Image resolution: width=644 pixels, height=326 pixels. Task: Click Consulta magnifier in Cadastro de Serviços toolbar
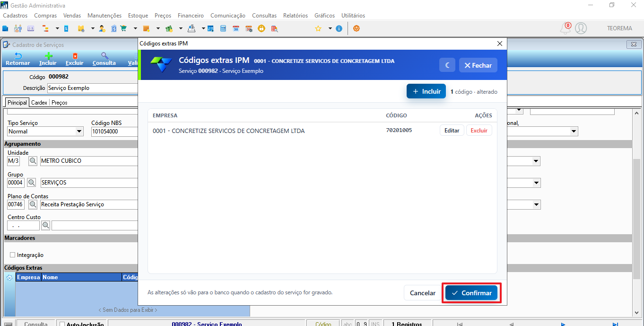(104, 59)
